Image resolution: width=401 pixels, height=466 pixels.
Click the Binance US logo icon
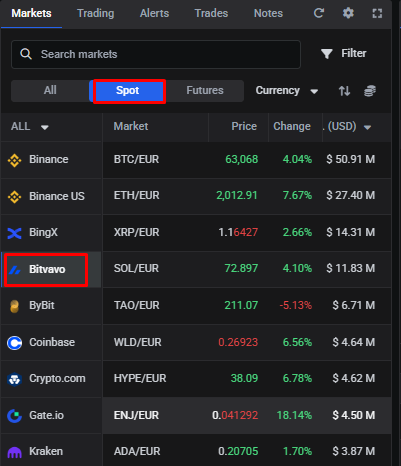point(14,197)
